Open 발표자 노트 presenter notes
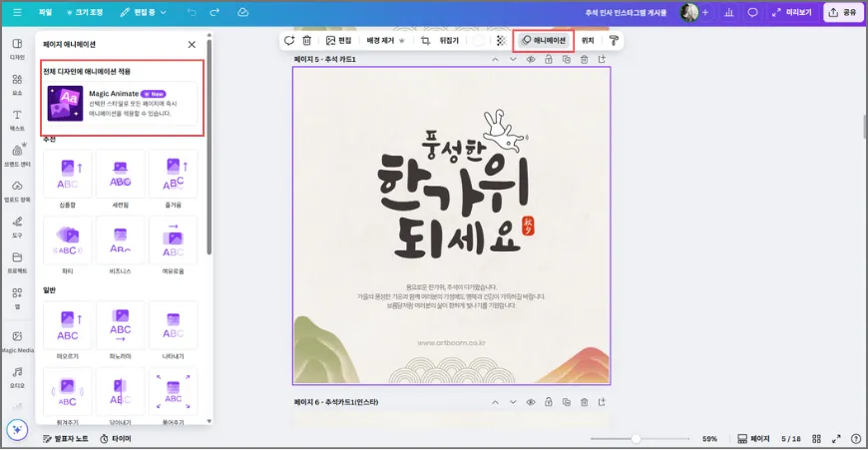The width and height of the screenshot is (868, 450). click(x=66, y=438)
